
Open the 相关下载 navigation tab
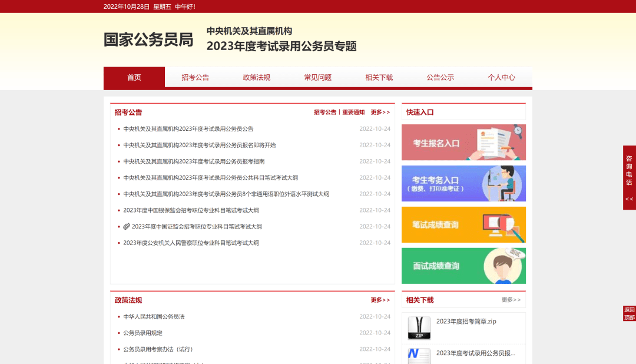pos(379,78)
